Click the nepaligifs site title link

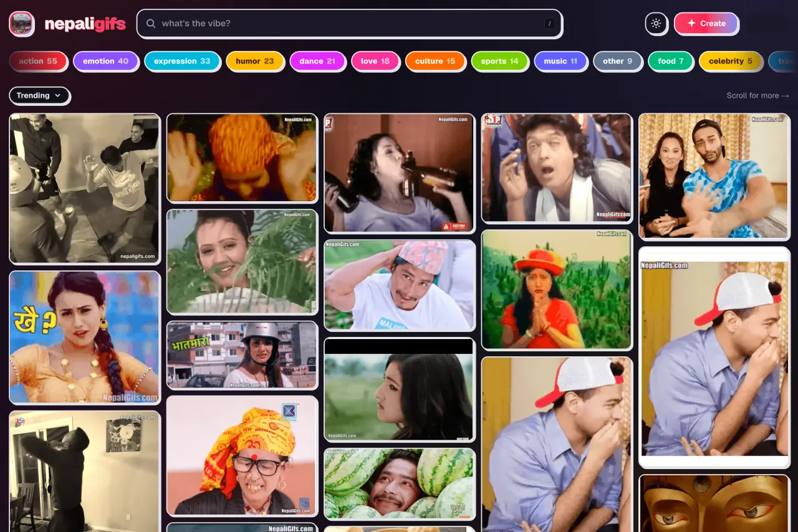point(85,24)
